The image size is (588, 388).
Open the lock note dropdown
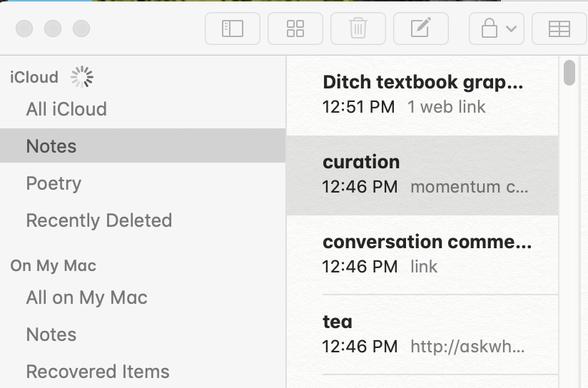pos(497,29)
